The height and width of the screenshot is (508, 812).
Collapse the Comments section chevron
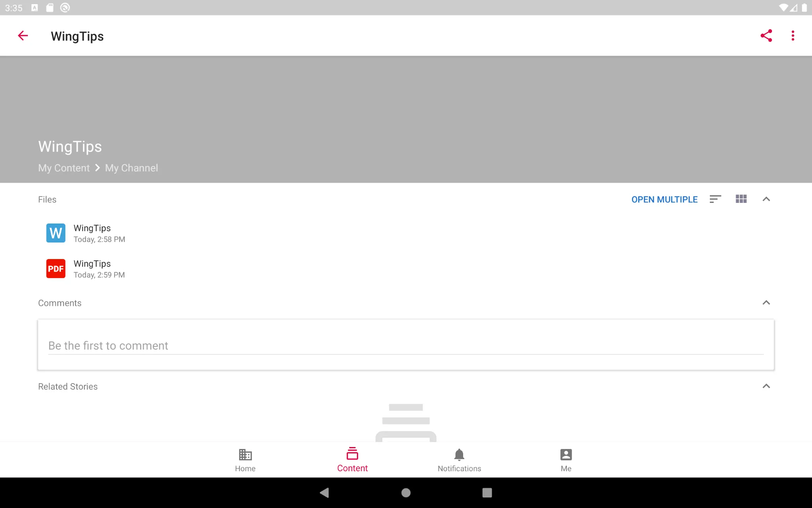[x=766, y=303]
